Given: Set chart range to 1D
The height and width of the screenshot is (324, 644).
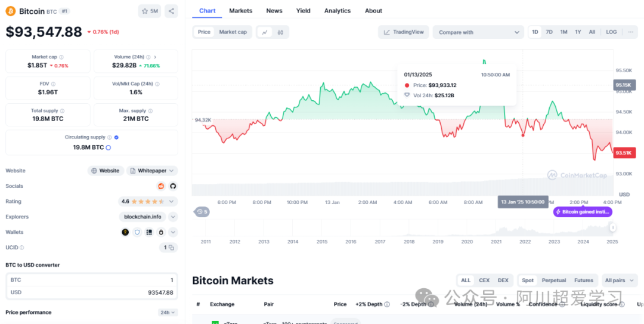Looking at the screenshot, I should click(x=535, y=32).
